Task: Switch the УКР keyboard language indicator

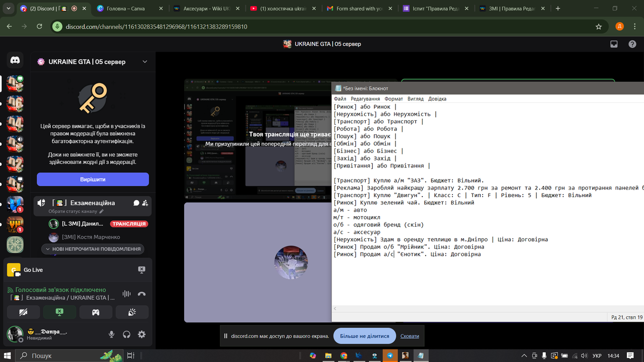Action: [597, 355]
